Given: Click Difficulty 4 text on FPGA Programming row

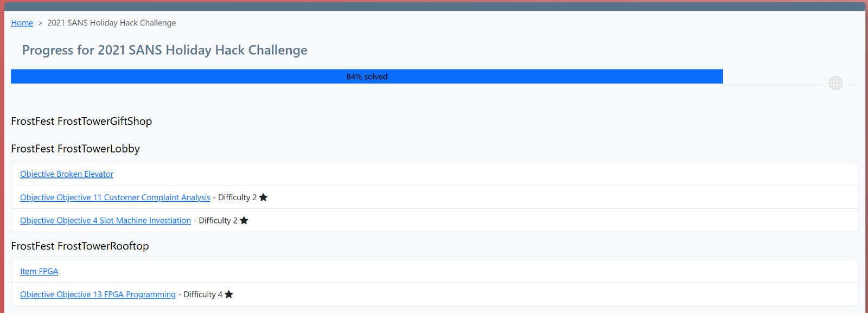Looking at the screenshot, I should click(203, 295).
